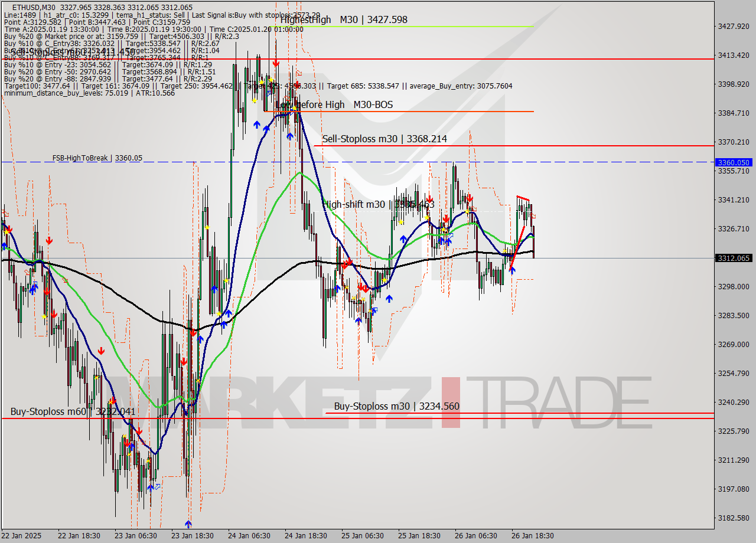
Task: Click the Sell-Stoploss m30 | 3368.214 label
Action: point(384,139)
